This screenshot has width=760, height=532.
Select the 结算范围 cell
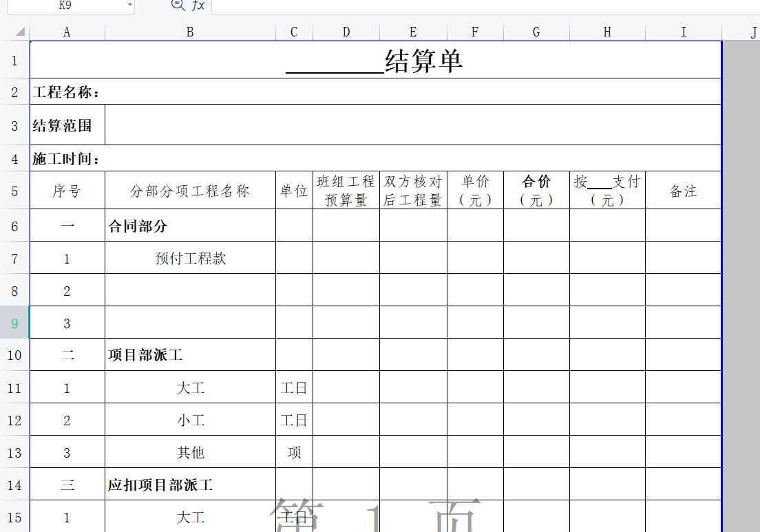(67, 125)
